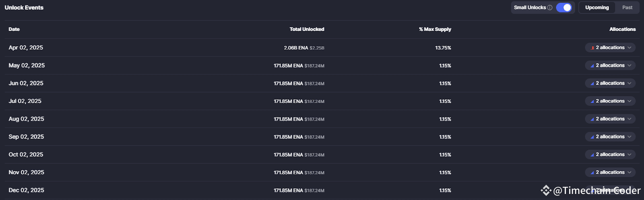
Task: Expand allocations chevron for Apr 02, 2025
Action: tap(630, 48)
